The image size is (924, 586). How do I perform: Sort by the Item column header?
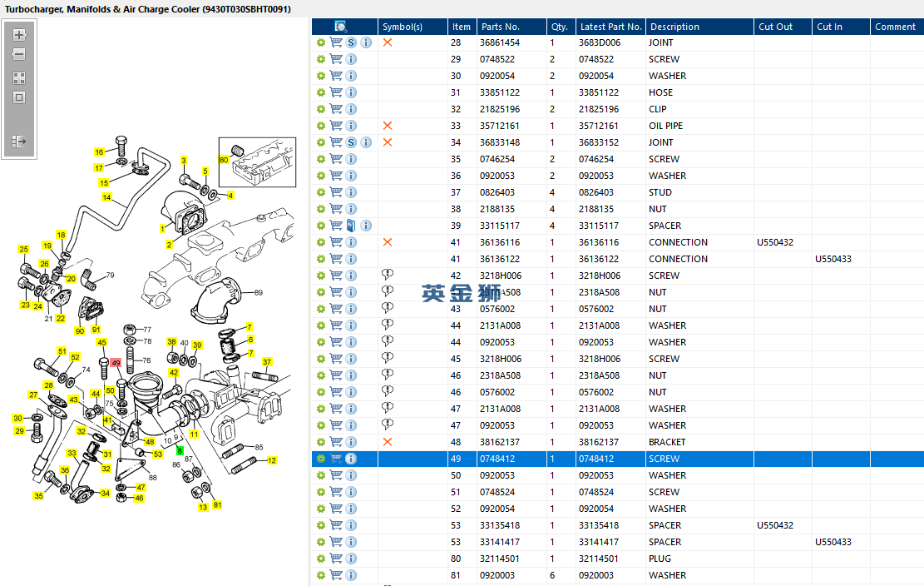(462, 27)
